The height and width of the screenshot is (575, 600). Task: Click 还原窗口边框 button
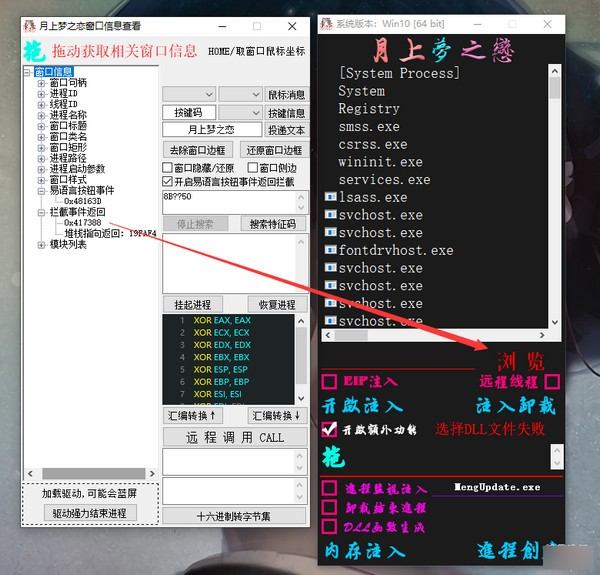coord(274,150)
